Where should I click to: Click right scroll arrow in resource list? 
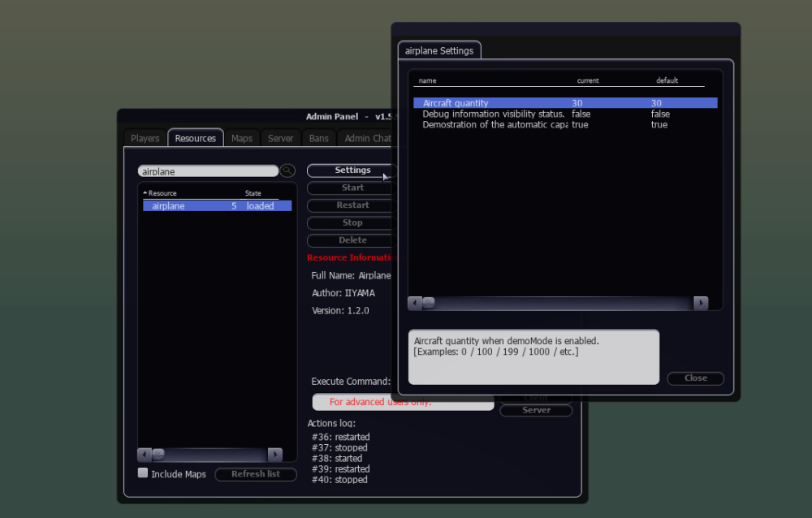point(275,455)
